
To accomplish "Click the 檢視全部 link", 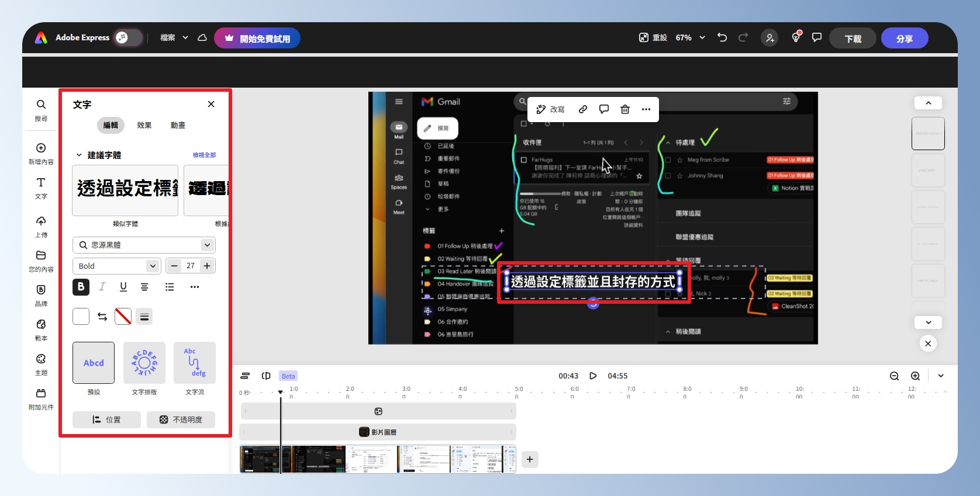I will (204, 155).
